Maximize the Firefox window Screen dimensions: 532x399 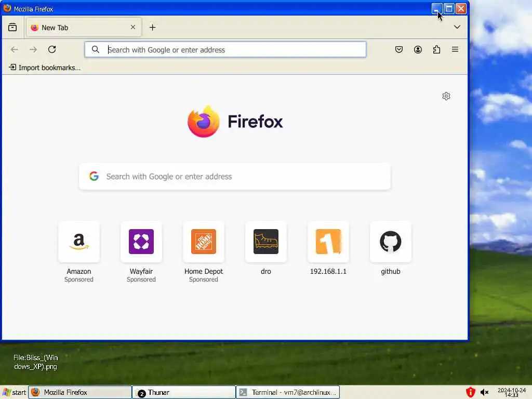(449, 8)
